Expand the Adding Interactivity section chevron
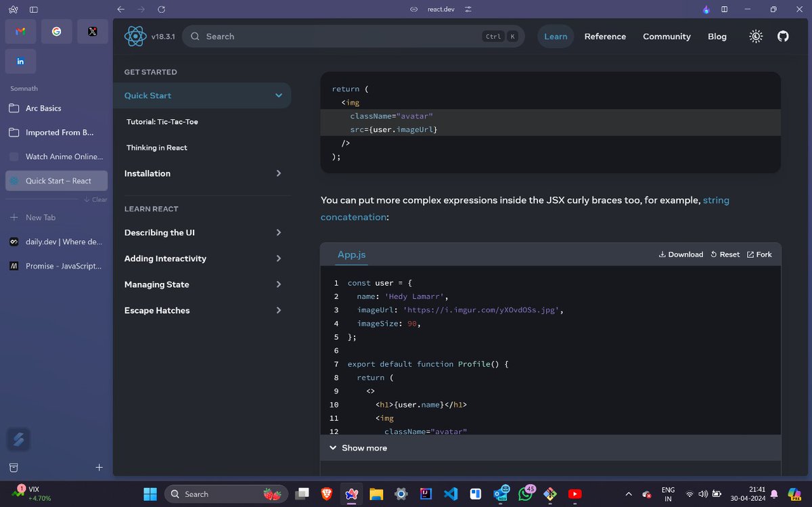The image size is (812, 507). coord(279,259)
